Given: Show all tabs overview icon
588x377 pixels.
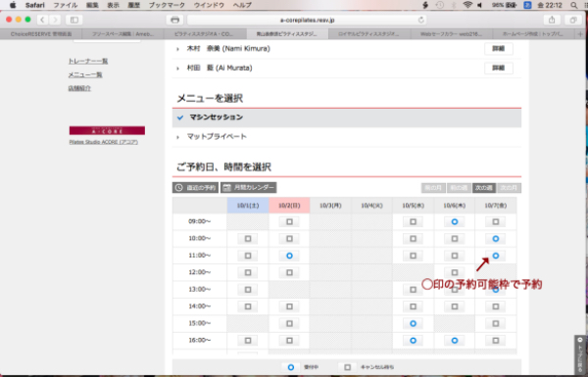Looking at the screenshot, I should [573, 20].
